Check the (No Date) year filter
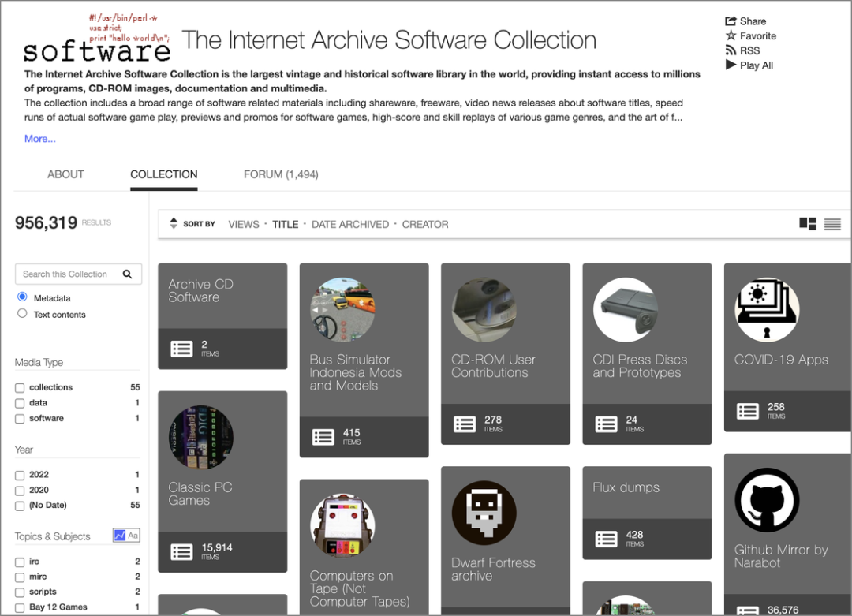This screenshot has width=852, height=616. tap(20, 506)
